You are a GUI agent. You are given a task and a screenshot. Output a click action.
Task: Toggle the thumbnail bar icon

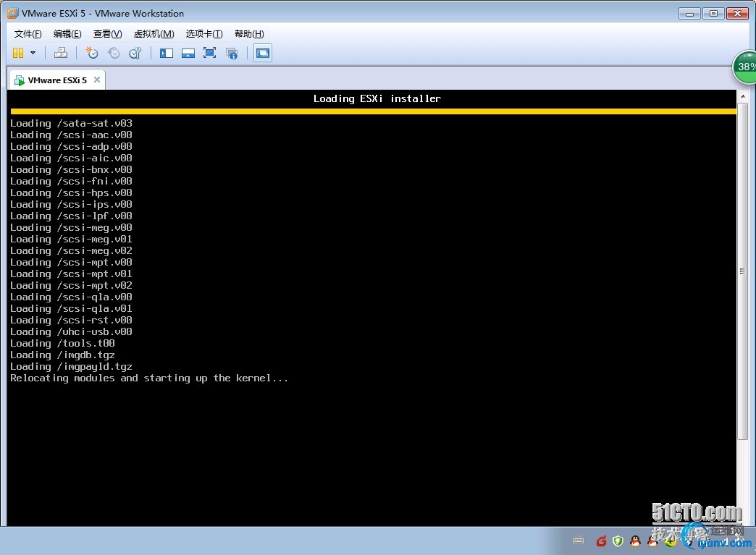pos(188,53)
